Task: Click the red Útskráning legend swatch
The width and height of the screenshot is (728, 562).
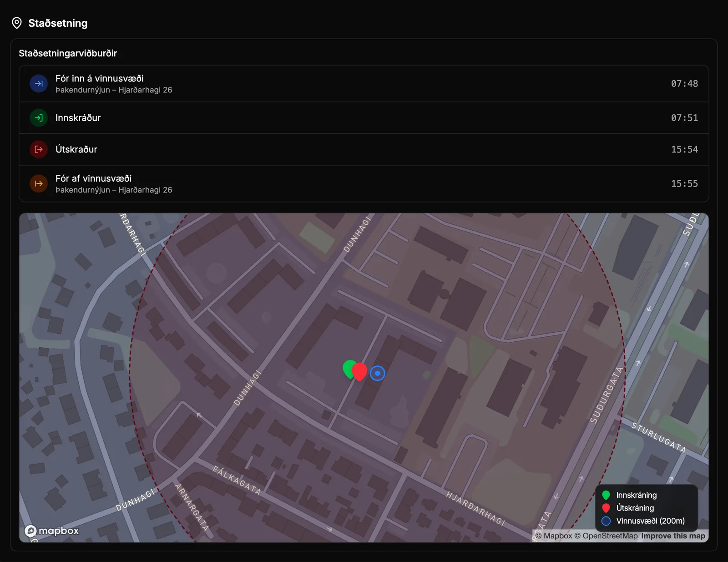Action: [x=606, y=508]
